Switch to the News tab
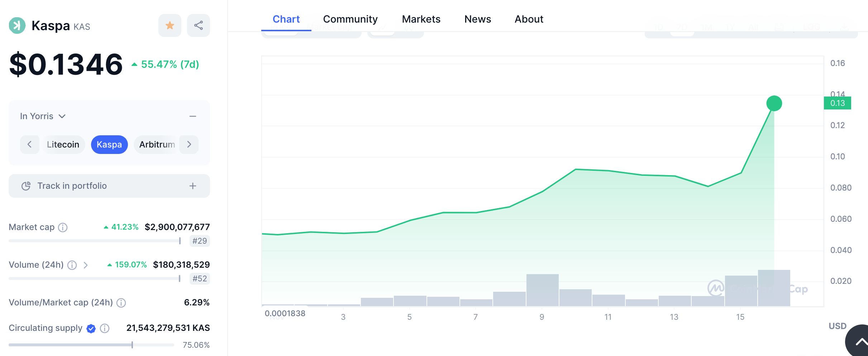Image resolution: width=868 pixels, height=356 pixels. point(478,19)
